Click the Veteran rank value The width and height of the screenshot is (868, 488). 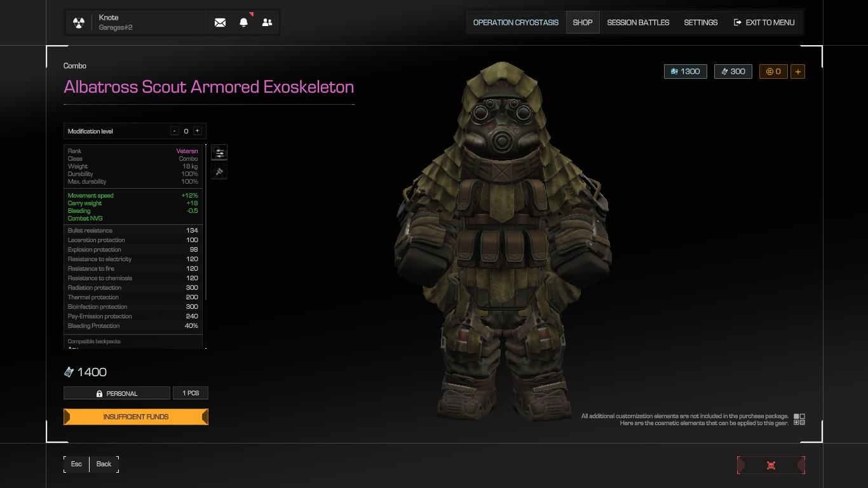pyautogui.click(x=187, y=151)
